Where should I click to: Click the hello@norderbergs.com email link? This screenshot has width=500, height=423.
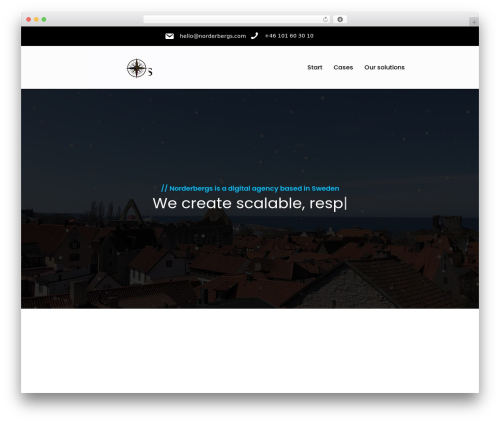click(213, 36)
